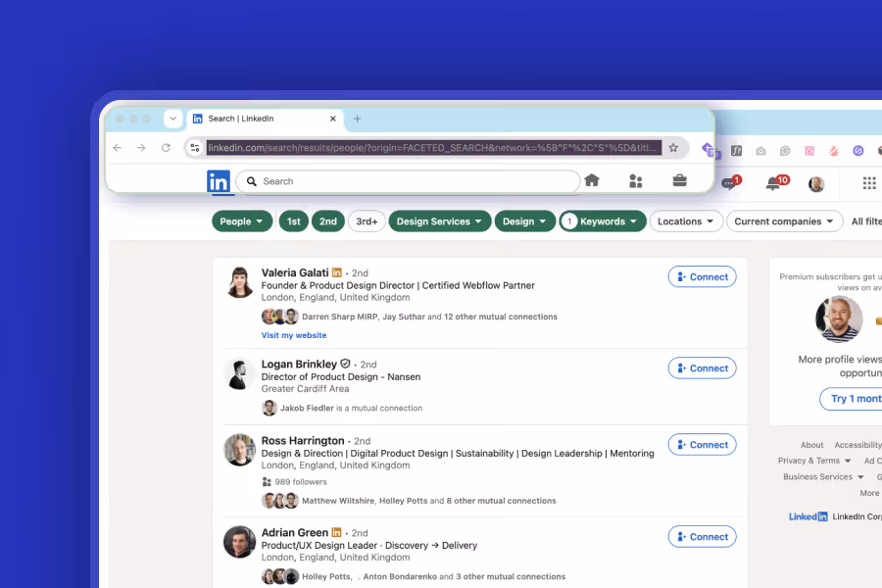882x588 pixels.
Task: Open the Me profile avatar in navbar
Action: (x=816, y=183)
